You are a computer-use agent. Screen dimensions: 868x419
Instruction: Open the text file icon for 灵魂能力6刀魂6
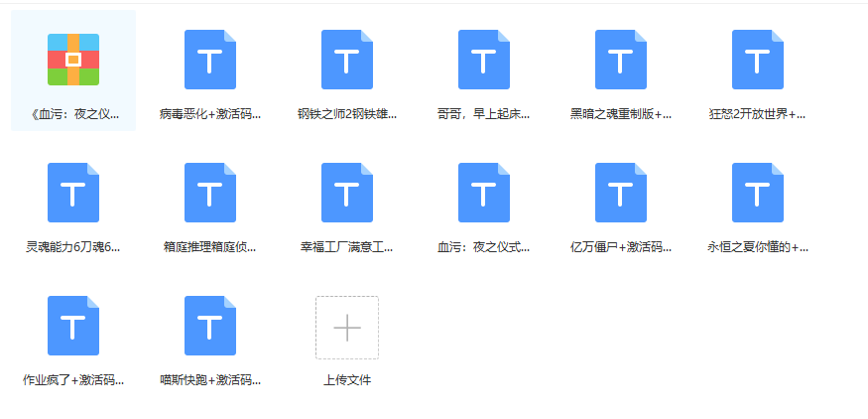(73, 193)
